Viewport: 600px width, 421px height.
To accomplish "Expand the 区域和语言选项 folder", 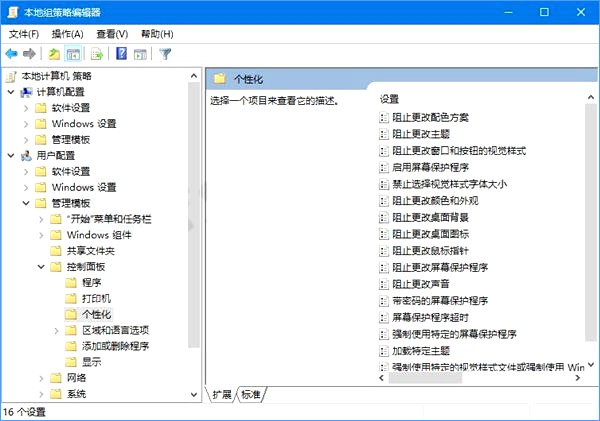I will [x=55, y=330].
